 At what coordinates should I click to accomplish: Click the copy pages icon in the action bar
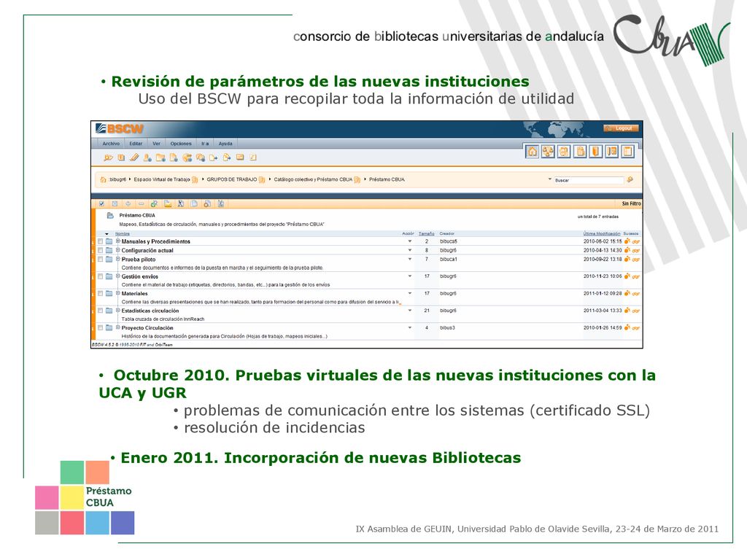194,204
